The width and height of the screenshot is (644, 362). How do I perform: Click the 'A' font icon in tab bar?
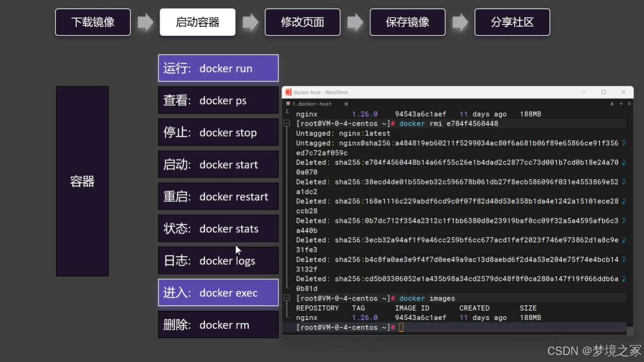click(612, 104)
